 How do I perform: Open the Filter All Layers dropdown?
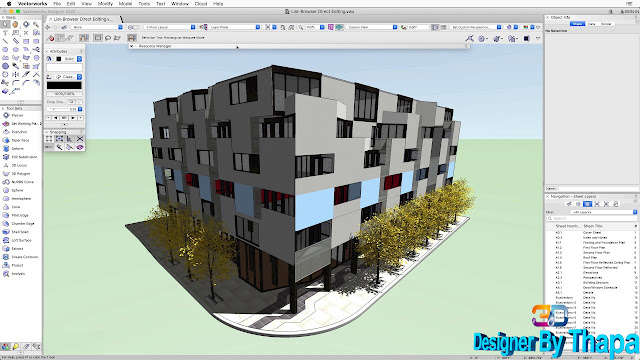click(604, 212)
